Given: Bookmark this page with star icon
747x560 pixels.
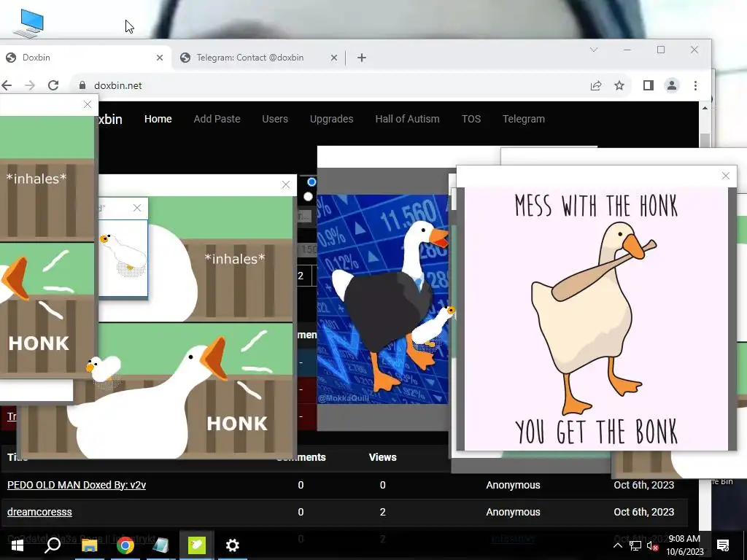Looking at the screenshot, I should click(x=619, y=86).
